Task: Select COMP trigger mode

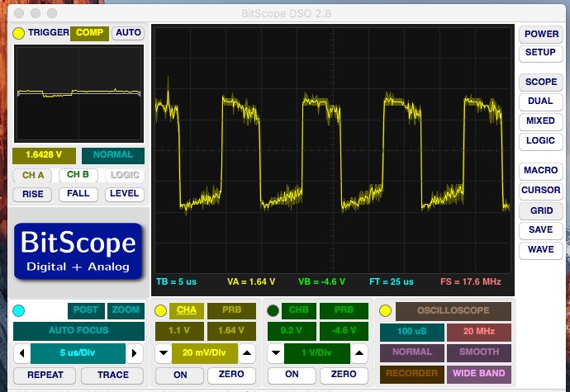Action: (89, 33)
